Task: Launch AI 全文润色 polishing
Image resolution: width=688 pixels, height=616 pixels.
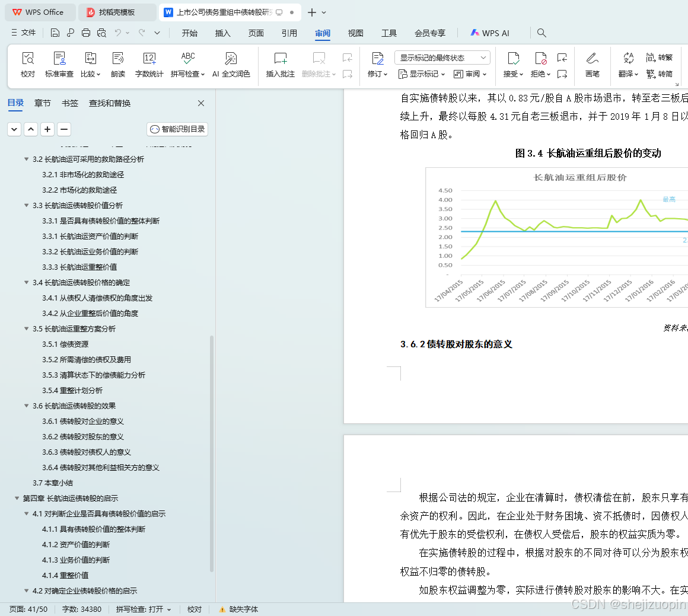Action: 231,65
